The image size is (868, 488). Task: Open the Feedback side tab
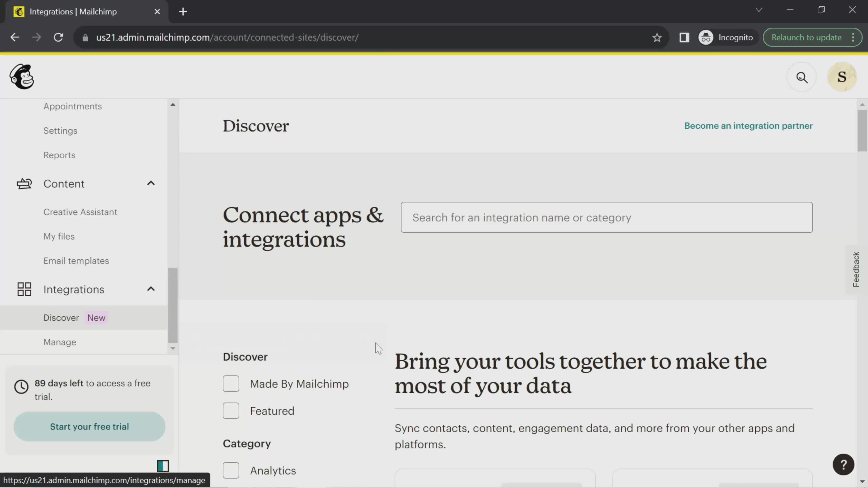click(856, 270)
